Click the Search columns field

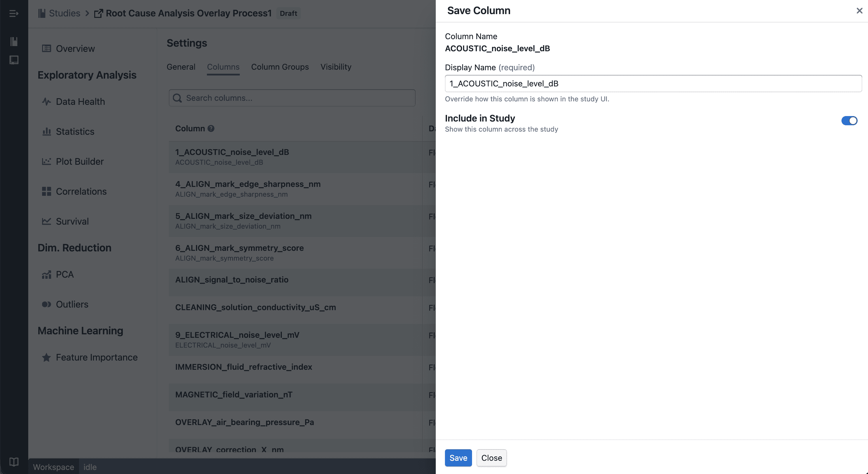click(x=292, y=98)
